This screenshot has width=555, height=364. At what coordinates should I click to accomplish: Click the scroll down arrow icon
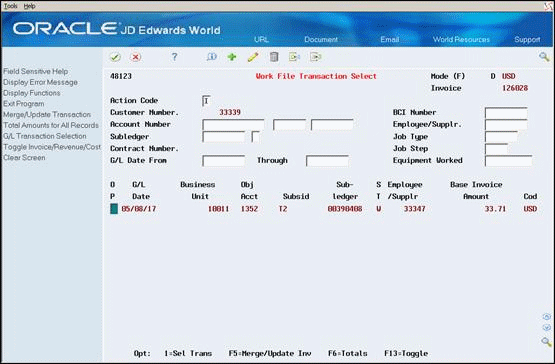[x=547, y=327]
